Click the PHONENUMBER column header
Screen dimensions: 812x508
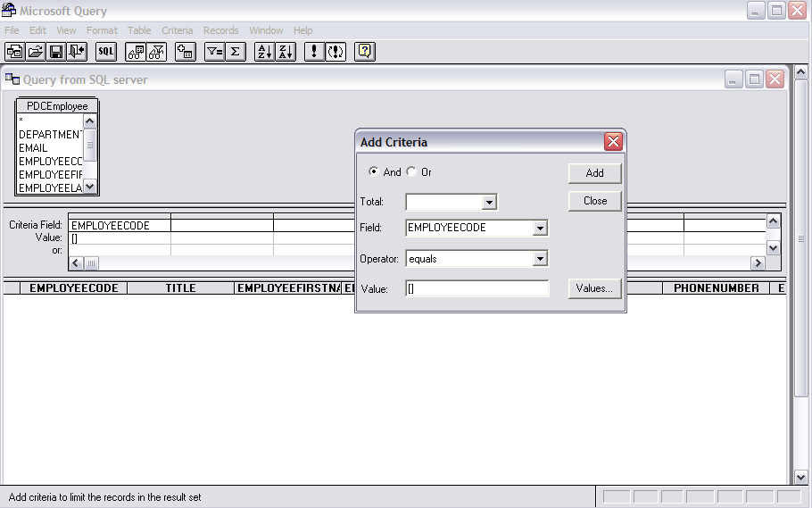click(717, 288)
